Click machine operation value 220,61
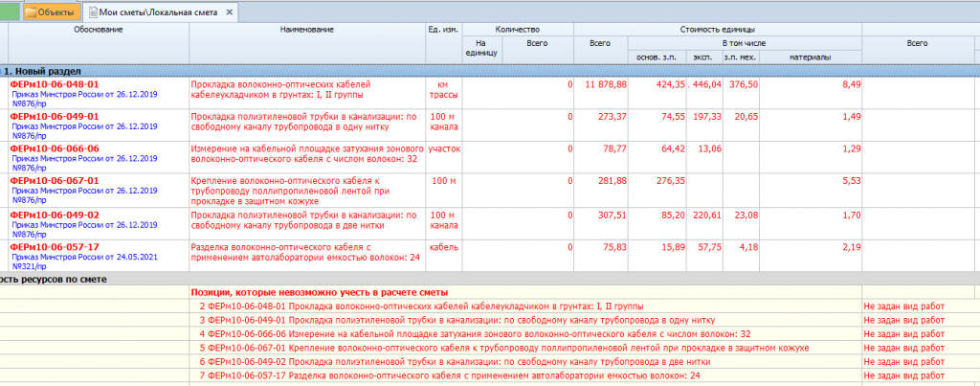Screen dimensions: 980x386 [x=707, y=215]
